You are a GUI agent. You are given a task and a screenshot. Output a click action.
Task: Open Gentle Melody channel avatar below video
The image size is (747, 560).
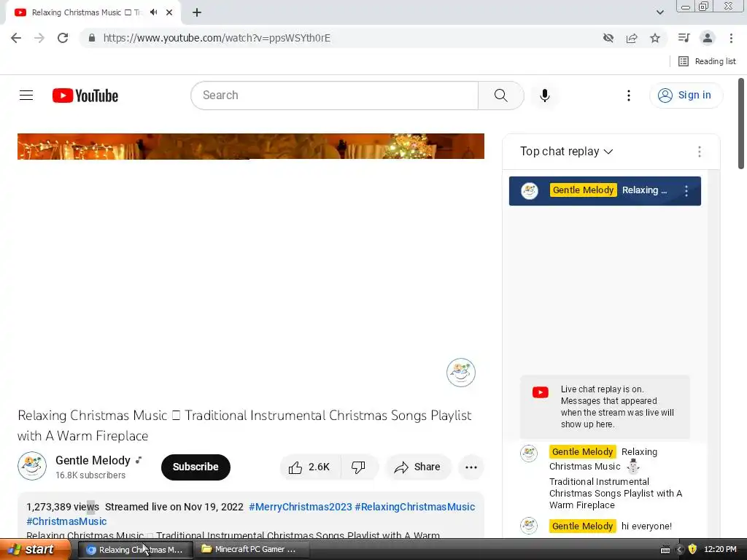pyautogui.click(x=32, y=466)
